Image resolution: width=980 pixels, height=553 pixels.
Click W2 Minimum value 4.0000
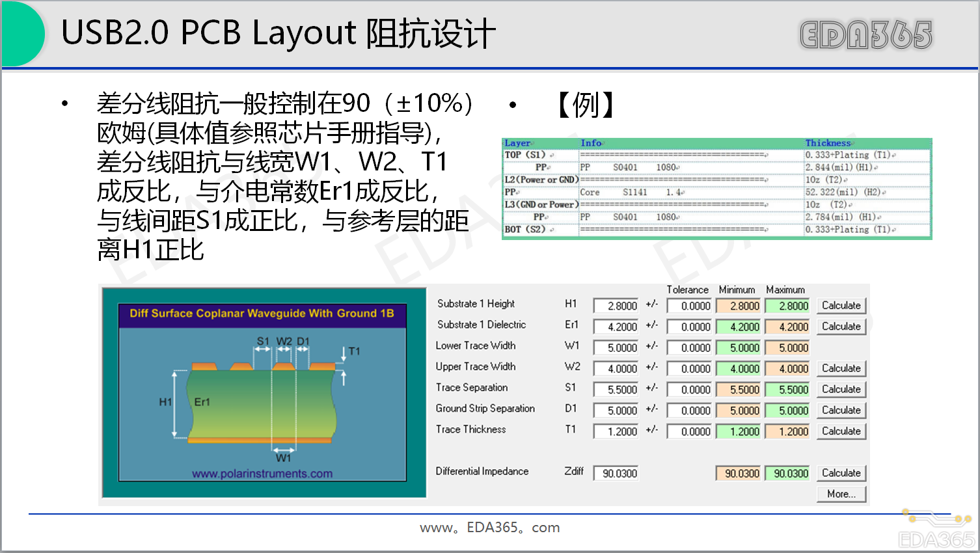tap(739, 368)
